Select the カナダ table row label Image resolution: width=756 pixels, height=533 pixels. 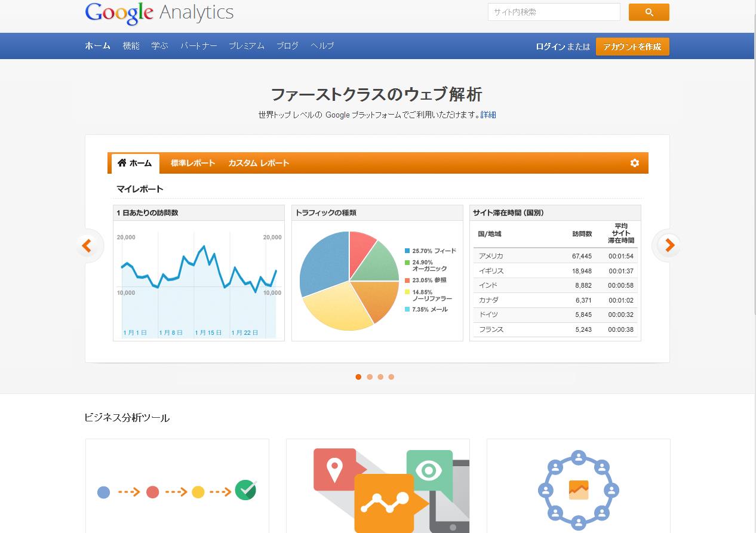pyautogui.click(x=488, y=300)
